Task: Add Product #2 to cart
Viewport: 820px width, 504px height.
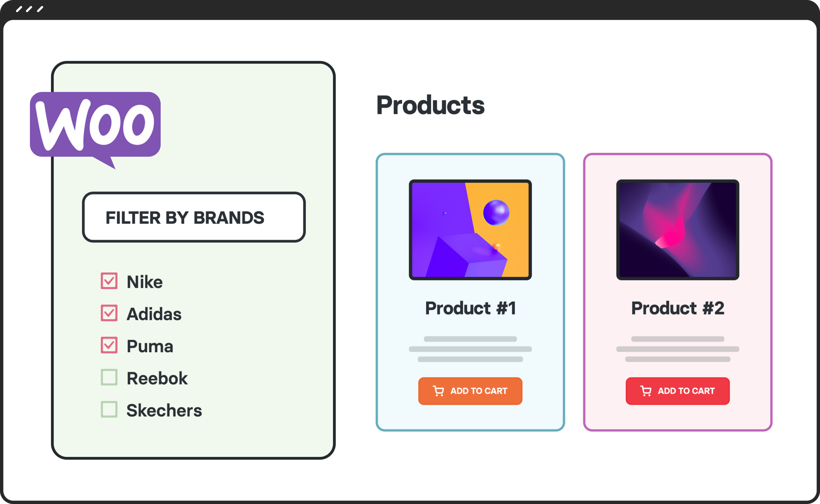Action: 677,391
